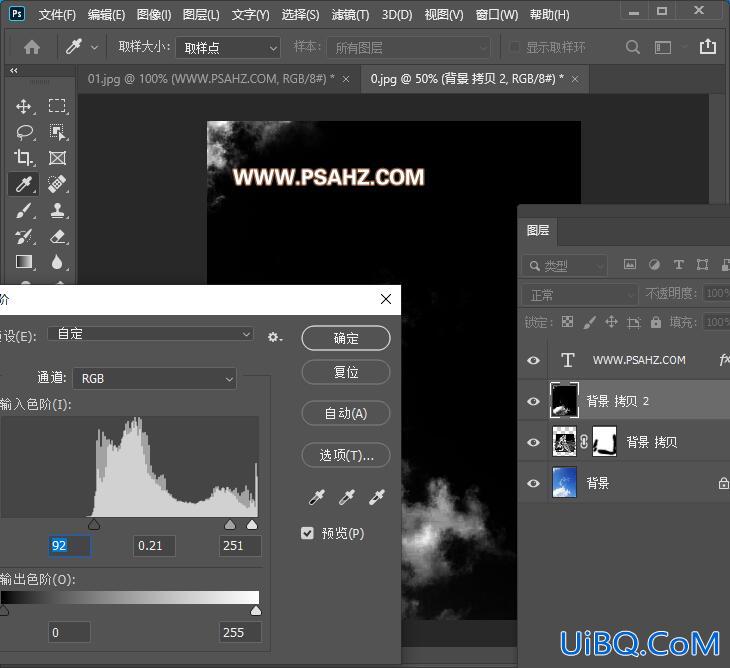This screenshot has width=730, height=668.
Task: Click the Home icon in options bar
Action: pyautogui.click(x=32, y=47)
